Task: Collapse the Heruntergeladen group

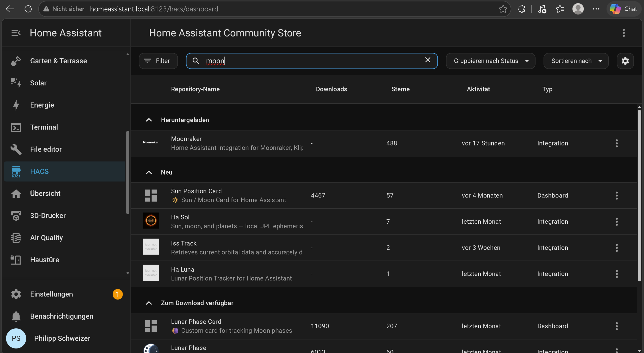Action: [149, 120]
